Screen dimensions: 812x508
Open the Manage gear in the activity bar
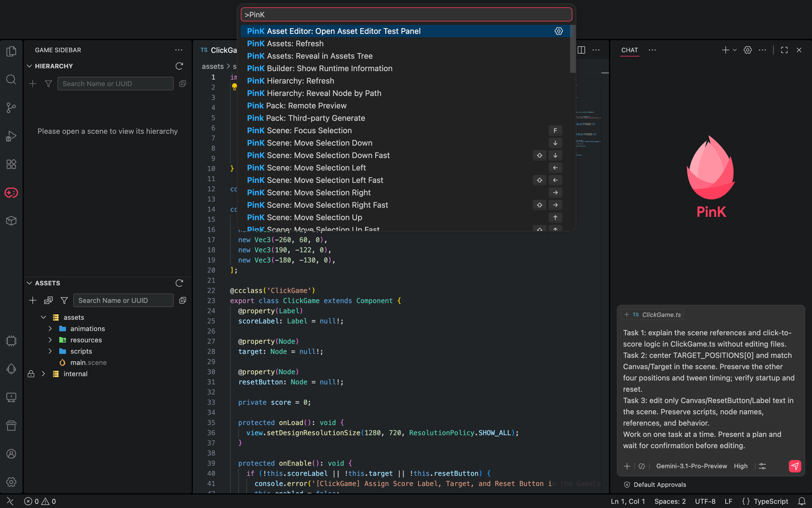tap(11, 482)
